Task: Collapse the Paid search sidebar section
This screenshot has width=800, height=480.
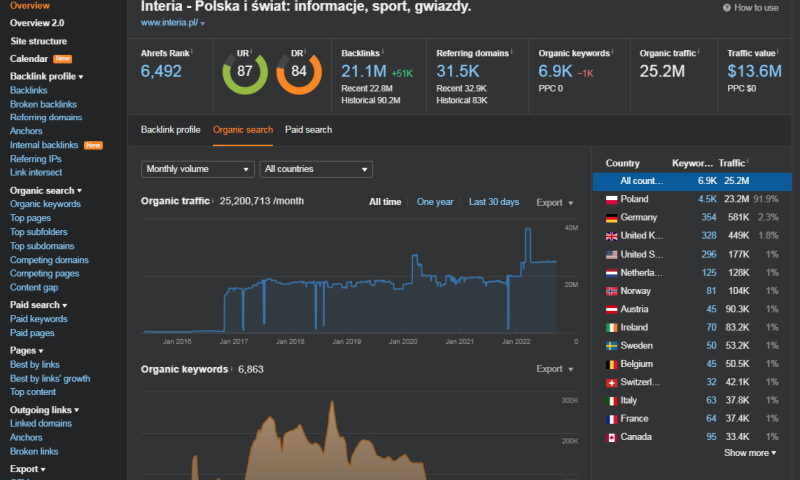Action: (x=38, y=305)
